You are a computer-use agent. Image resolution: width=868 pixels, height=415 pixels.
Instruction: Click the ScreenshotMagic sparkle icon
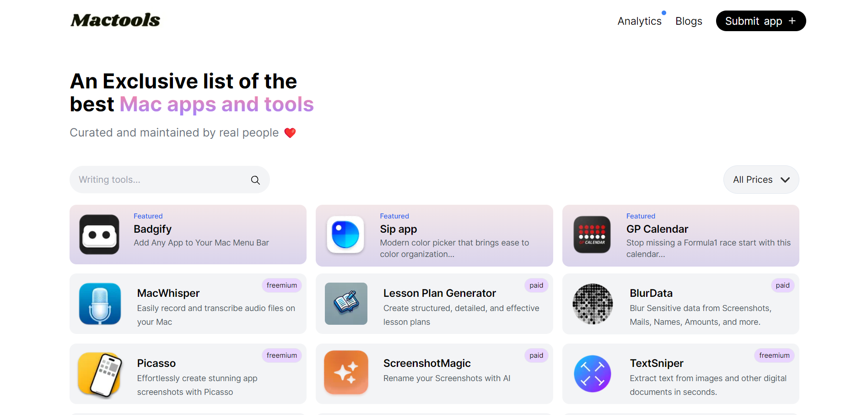[346, 372]
